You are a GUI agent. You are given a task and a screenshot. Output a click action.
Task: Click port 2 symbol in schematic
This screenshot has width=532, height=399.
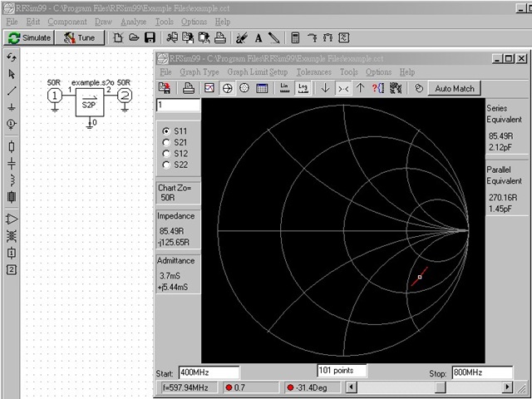tap(125, 96)
